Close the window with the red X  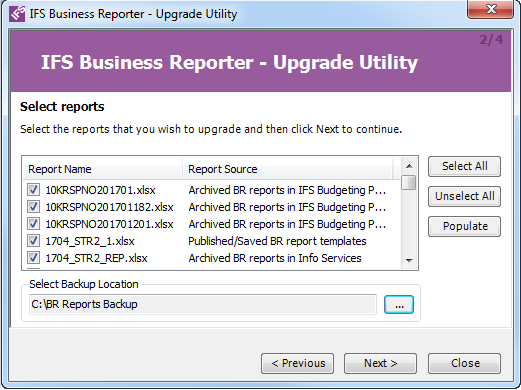490,9
